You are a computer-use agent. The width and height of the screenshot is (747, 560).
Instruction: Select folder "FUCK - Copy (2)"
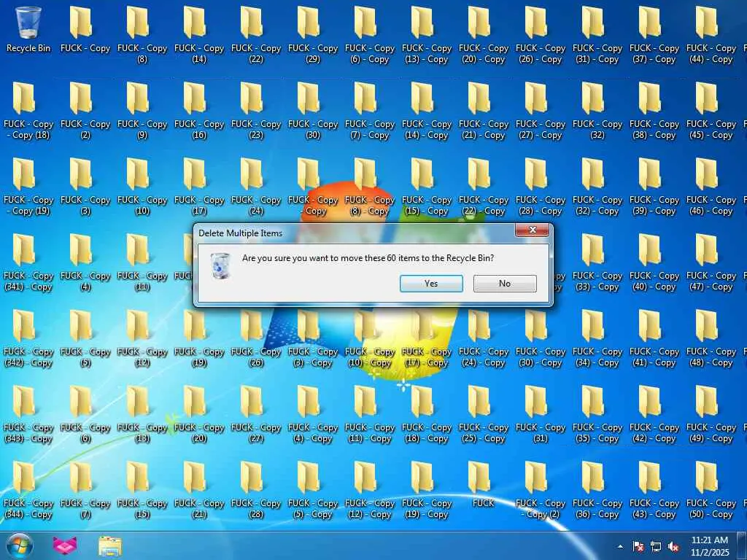click(85, 111)
